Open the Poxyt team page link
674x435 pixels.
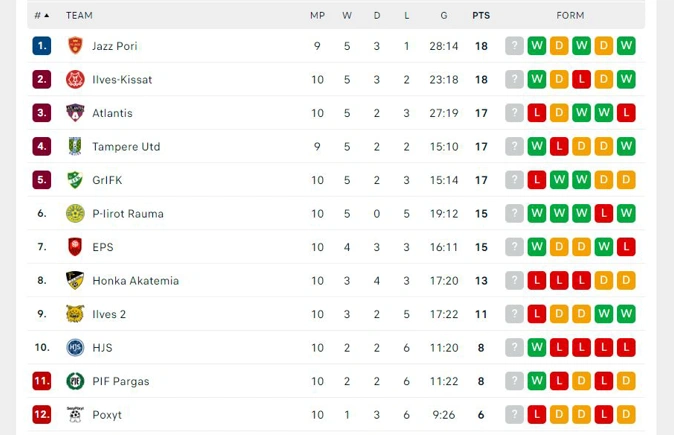click(x=107, y=415)
